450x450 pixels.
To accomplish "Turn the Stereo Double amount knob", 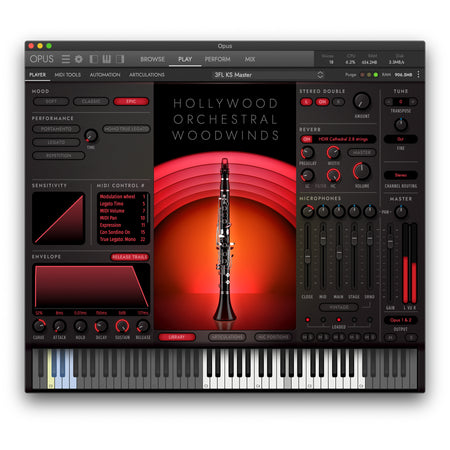I will pyautogui.click(x=362, y=101).
